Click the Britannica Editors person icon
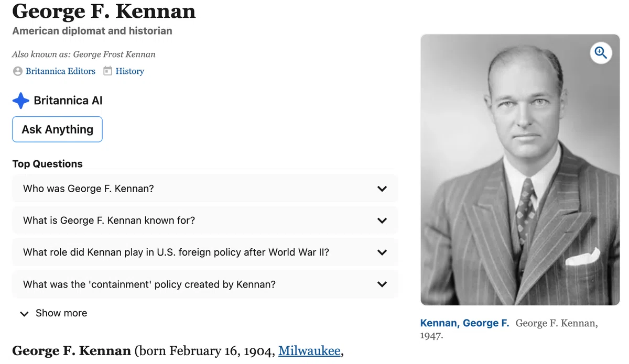The width and height of the screenshot is (629, 364). tap(18, 71)
